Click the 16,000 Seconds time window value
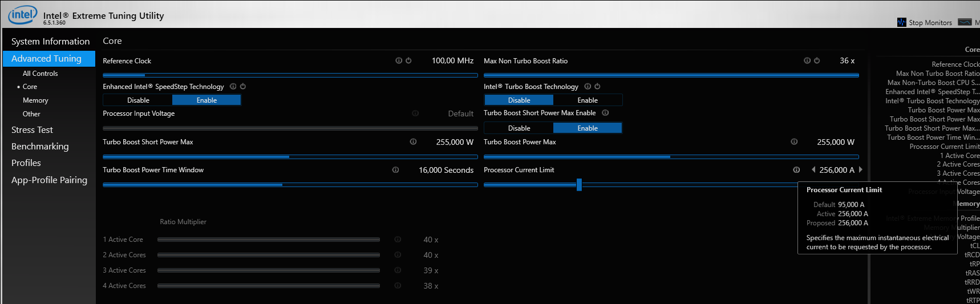The height and width of the screenshot is (304, 980). pyautogui.click(x=446, y=170)
